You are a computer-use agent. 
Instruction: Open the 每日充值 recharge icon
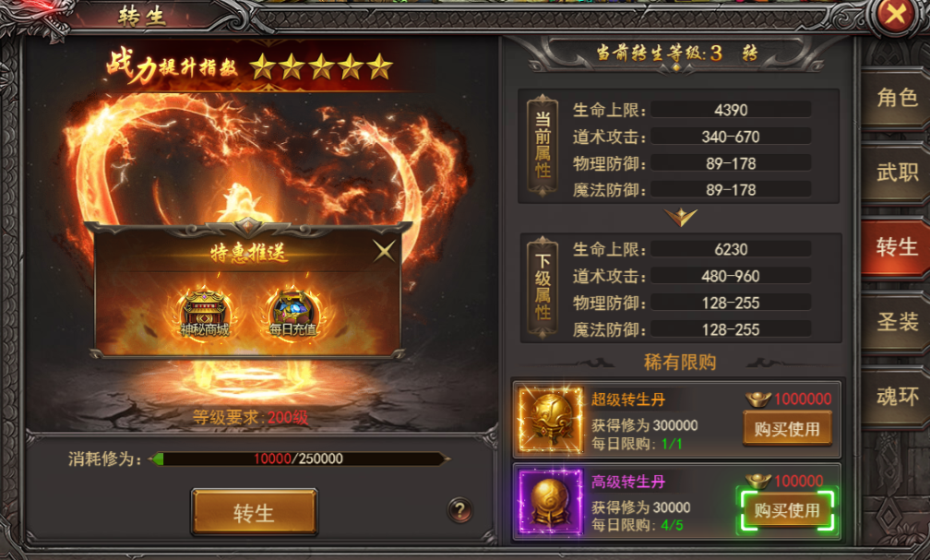(x=293, y=314)
